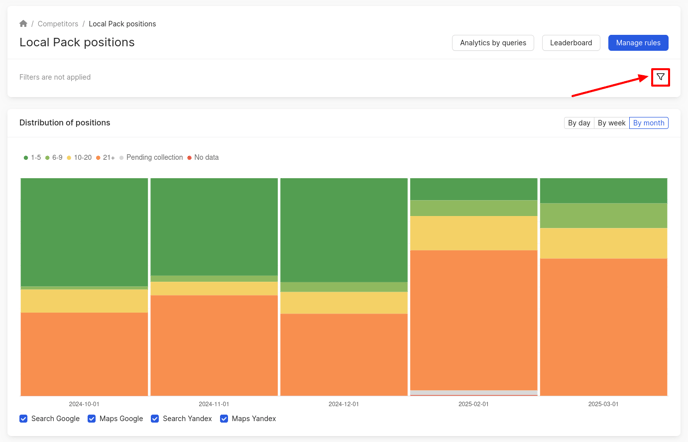
Task: Toggle the 10-20 legend item
Action: (79, 158)
